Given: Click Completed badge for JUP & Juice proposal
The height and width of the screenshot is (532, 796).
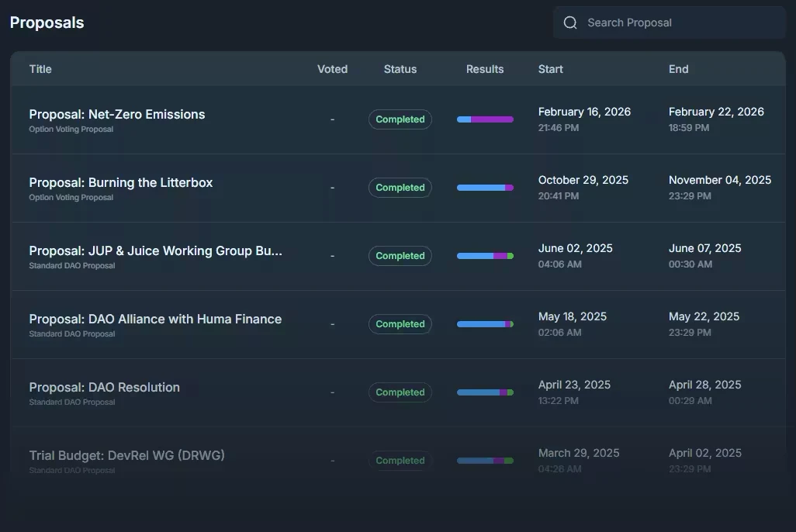Looking at the screenshot, I should (400, 256).
